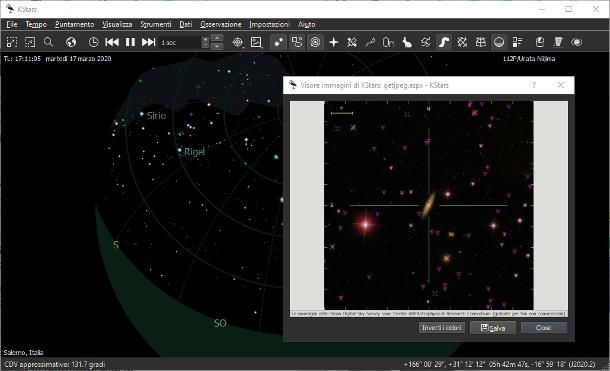The image size is (610, 371).
Task: Click the bright red star in image
Action: pos(365,224)
